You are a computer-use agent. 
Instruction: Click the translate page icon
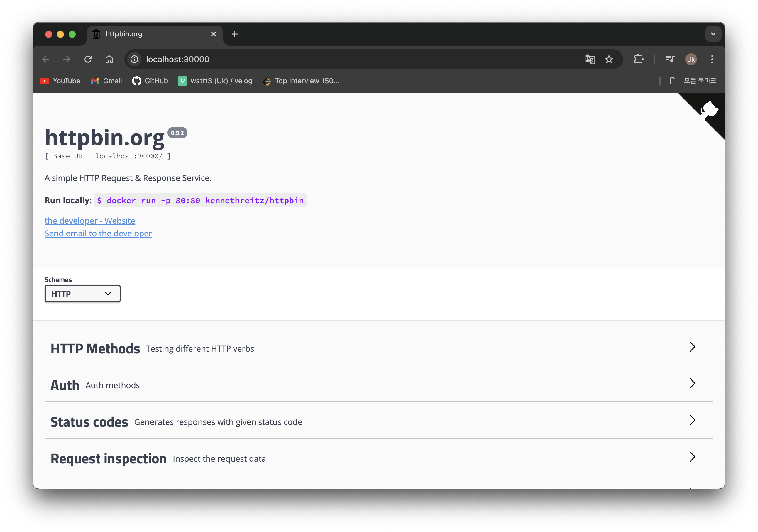click(590, 60)
